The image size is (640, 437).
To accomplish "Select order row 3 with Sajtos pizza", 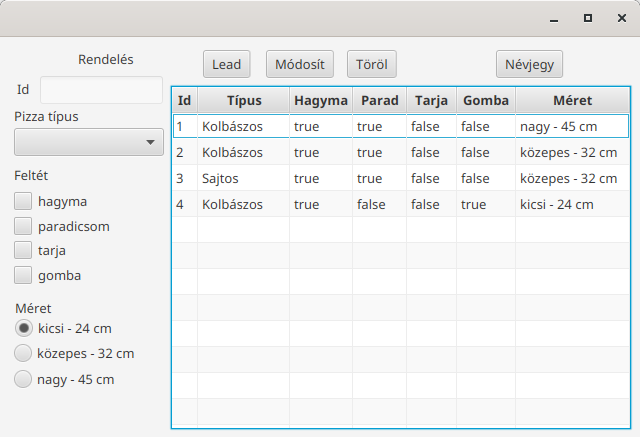I will [x=400, y=178].
